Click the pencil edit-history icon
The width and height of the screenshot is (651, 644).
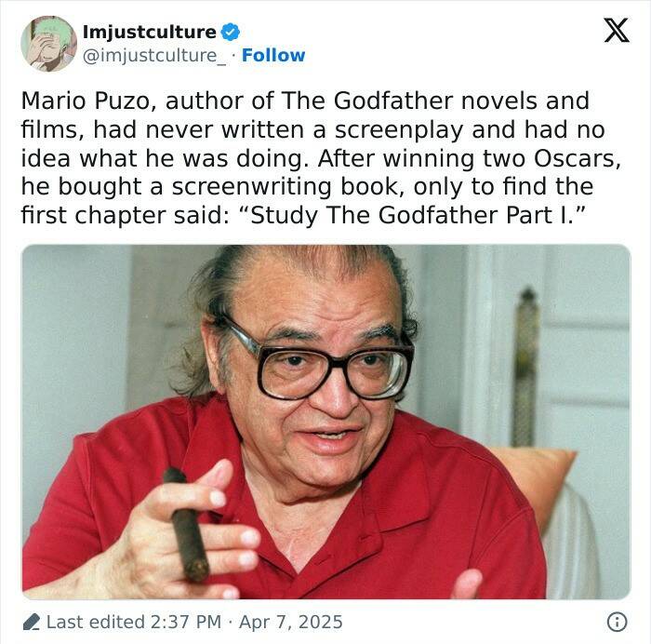[32, 622]
